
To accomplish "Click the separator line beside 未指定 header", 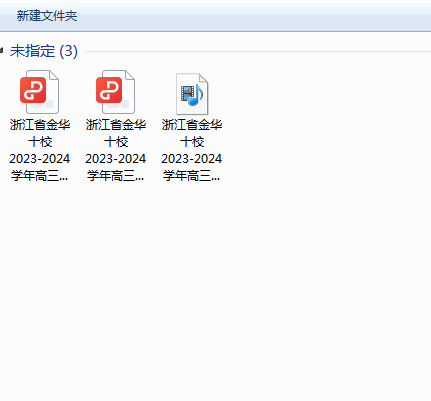I will click(x=258, y=51).
